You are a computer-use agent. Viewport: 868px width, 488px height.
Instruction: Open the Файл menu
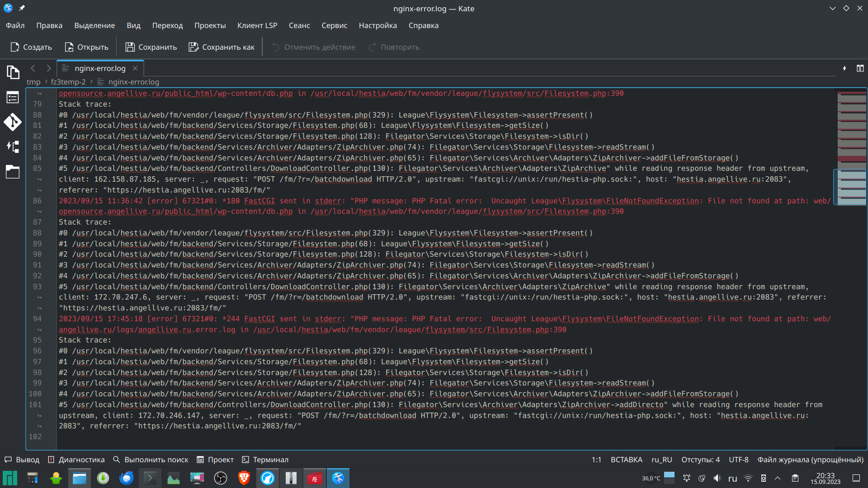coord(15,25)
